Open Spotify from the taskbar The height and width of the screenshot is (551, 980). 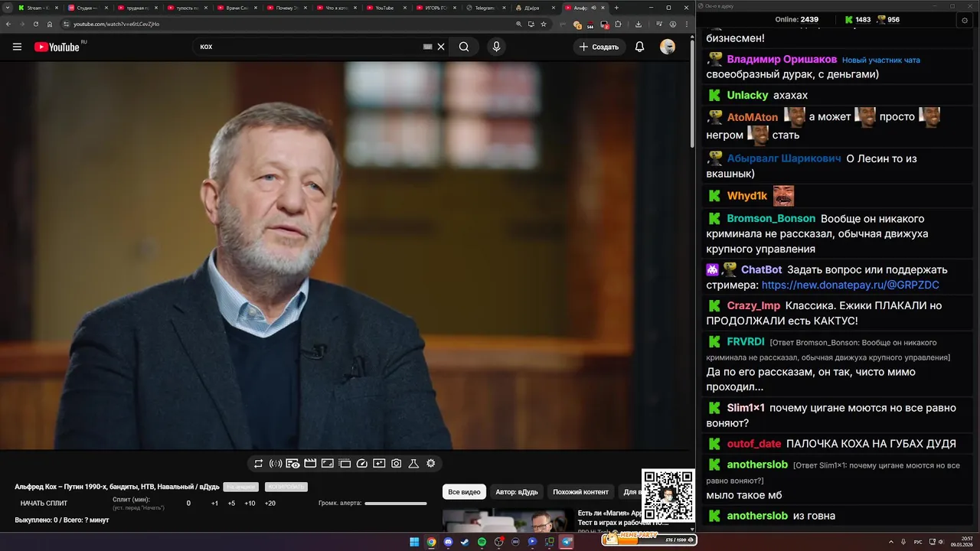click(x=482, y=542)
